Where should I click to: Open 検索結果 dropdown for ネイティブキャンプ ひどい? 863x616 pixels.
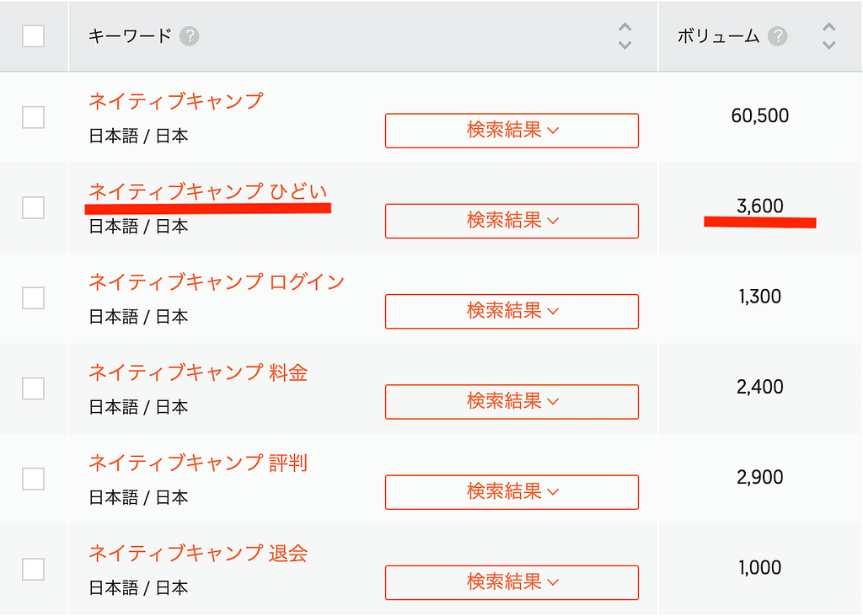[x=512, y=221]
